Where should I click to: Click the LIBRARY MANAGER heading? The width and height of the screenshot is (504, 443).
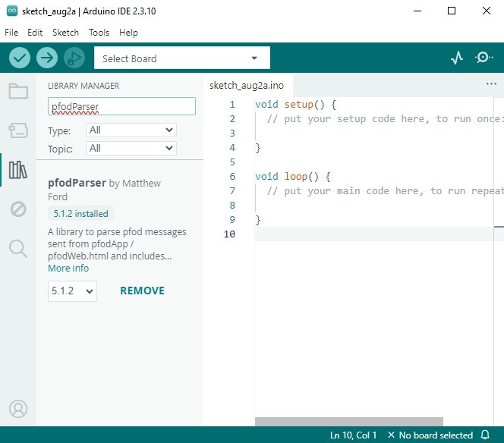(83, 86)
